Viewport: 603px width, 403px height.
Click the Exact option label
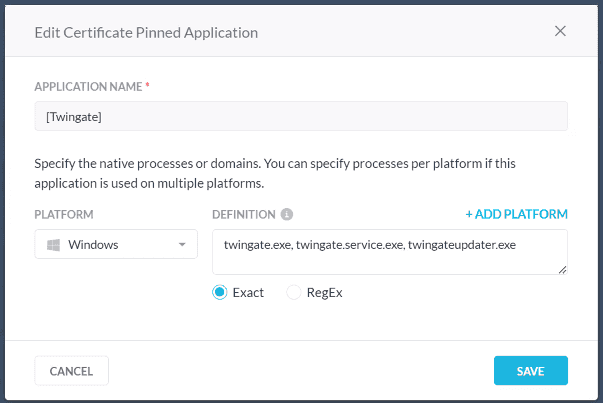[x=250, y=293]
